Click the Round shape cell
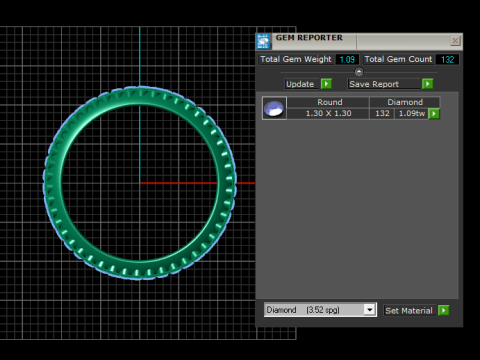Image resolution: width=480 pixels, height=360 pixels. [328, 102]
